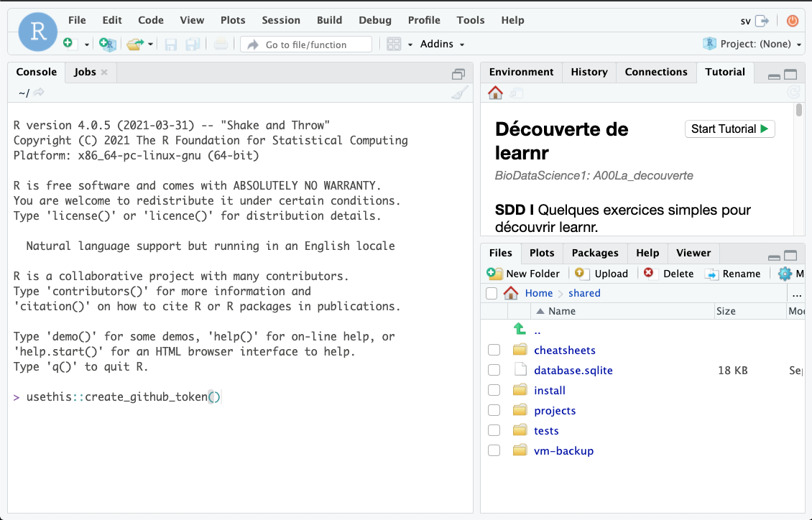Image resolution: width=812 pixels, height=520 pixels.
Task: Click the quit session power icon
Action: click(793, 21)
